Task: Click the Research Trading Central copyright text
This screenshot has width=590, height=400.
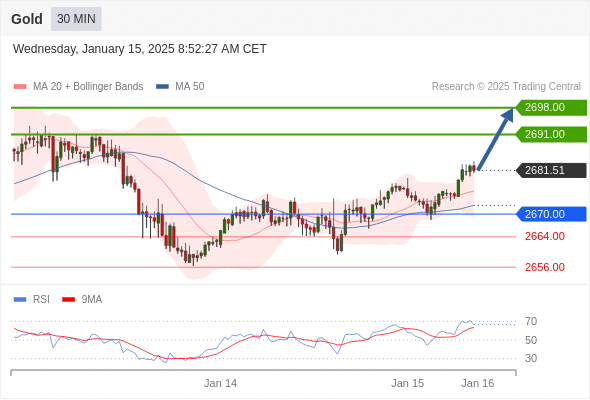Action: pyautogui.click(x=506, y=87)
